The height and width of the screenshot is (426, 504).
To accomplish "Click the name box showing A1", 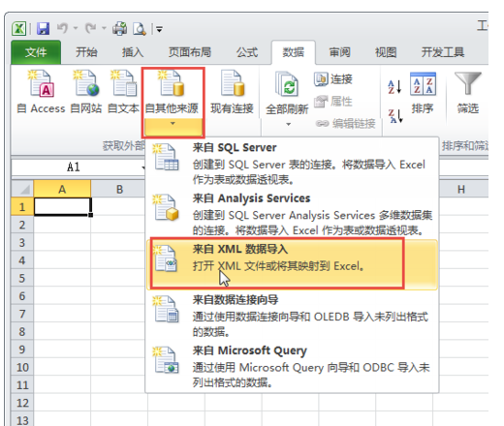I will (73, 167).
